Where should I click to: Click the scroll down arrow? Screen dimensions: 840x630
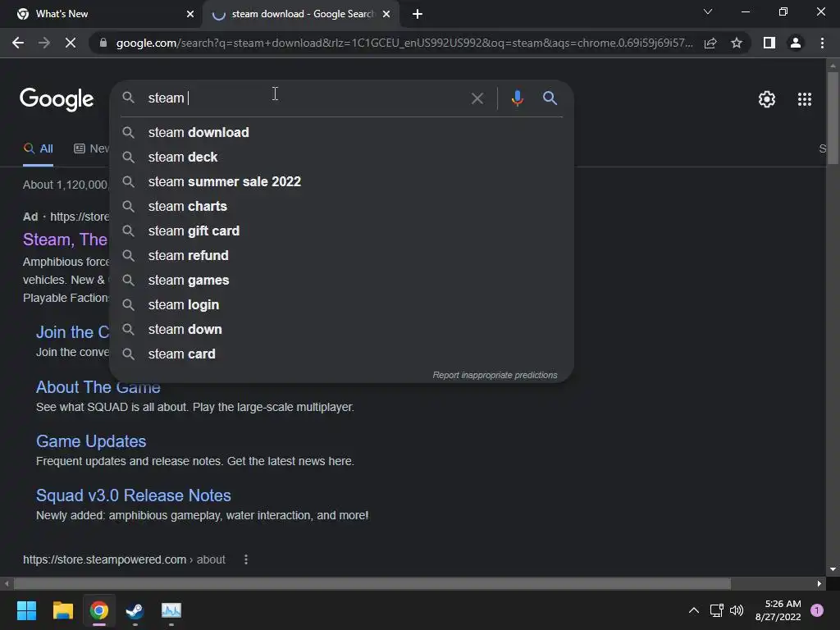pos(833,569)
